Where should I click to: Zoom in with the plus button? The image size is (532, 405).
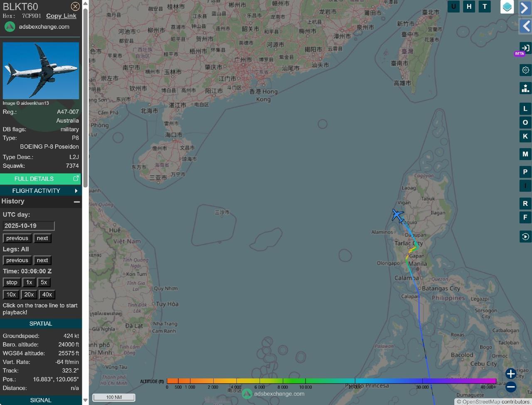(511, 373)
